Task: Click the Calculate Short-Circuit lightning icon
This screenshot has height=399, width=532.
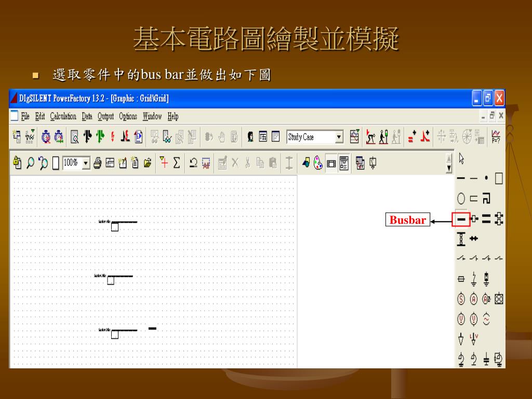Action: pos(113,137)
